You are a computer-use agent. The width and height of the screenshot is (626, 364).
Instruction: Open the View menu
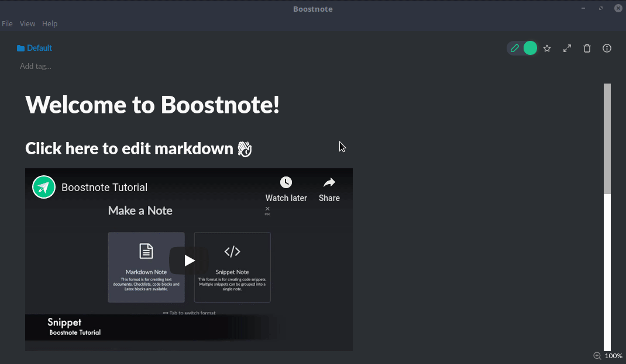[x=27, y=24]
